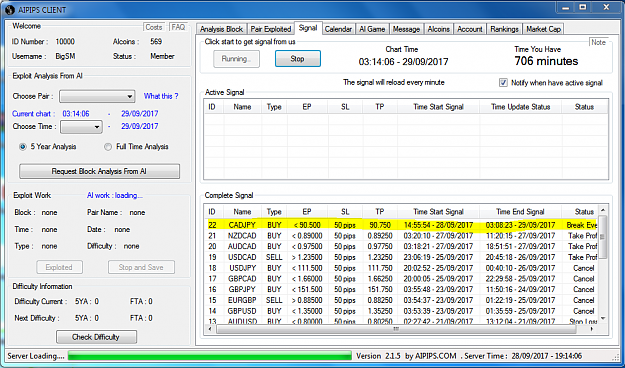Open the What this ? link

pyautogui.click(x=161, y=96)
